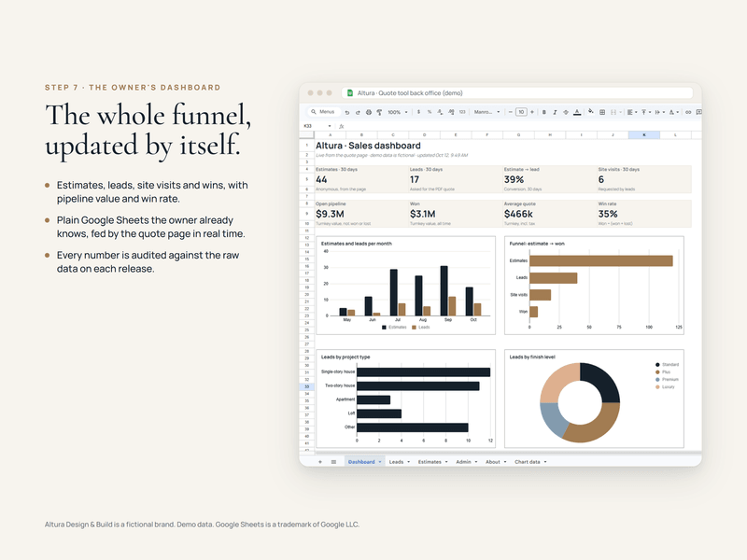747x560 pixels.
Task: Decrease font size with minus button
Action: tap(510, 112)
